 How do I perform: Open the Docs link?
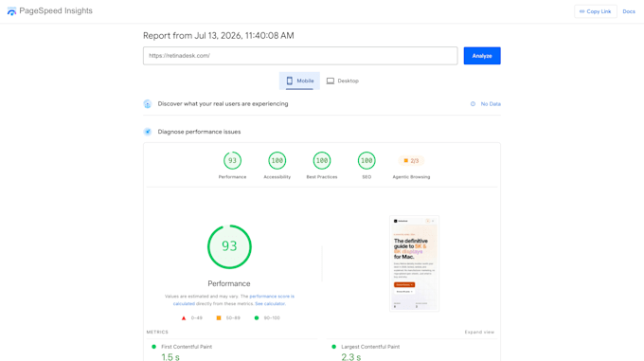click(x=629, y=11)
